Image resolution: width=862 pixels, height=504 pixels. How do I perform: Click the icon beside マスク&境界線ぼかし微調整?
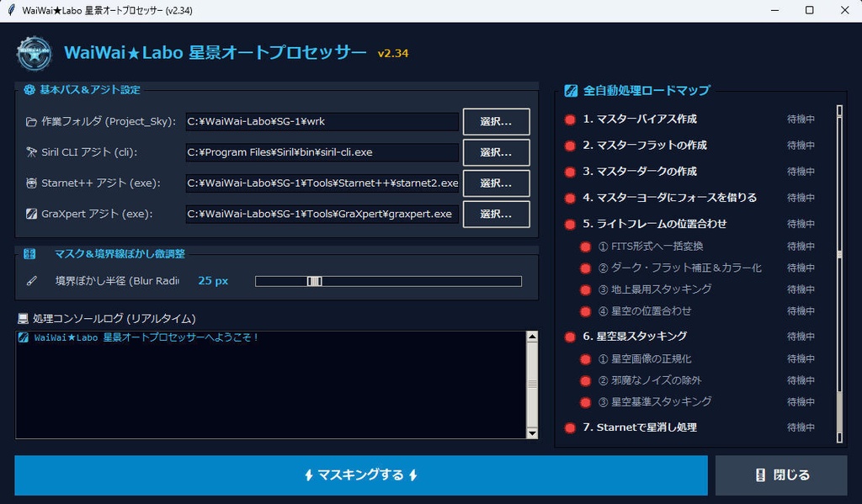coord(29,253)
